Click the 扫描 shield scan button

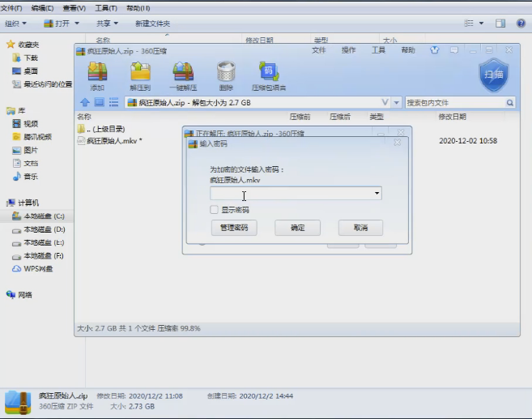pyautogui.click(x=494, y=75)
